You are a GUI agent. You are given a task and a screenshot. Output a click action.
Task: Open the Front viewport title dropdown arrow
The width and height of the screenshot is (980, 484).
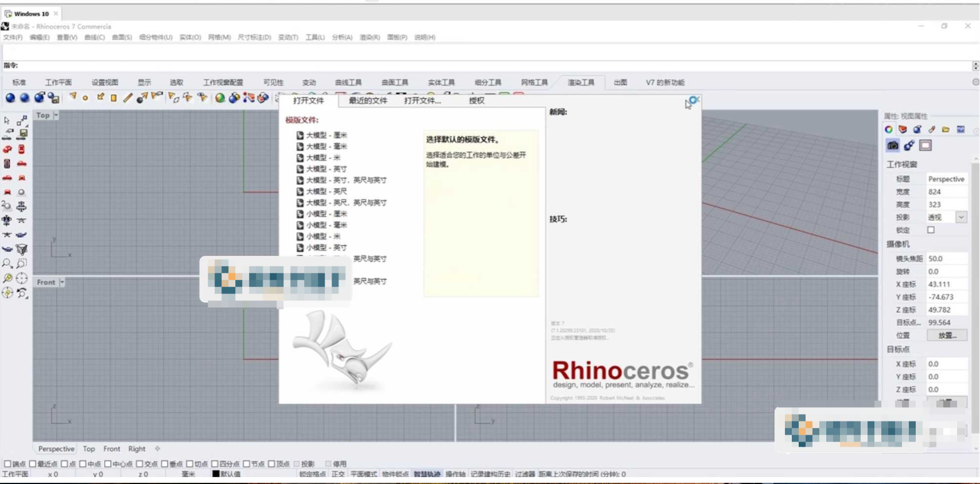[62, 282]
